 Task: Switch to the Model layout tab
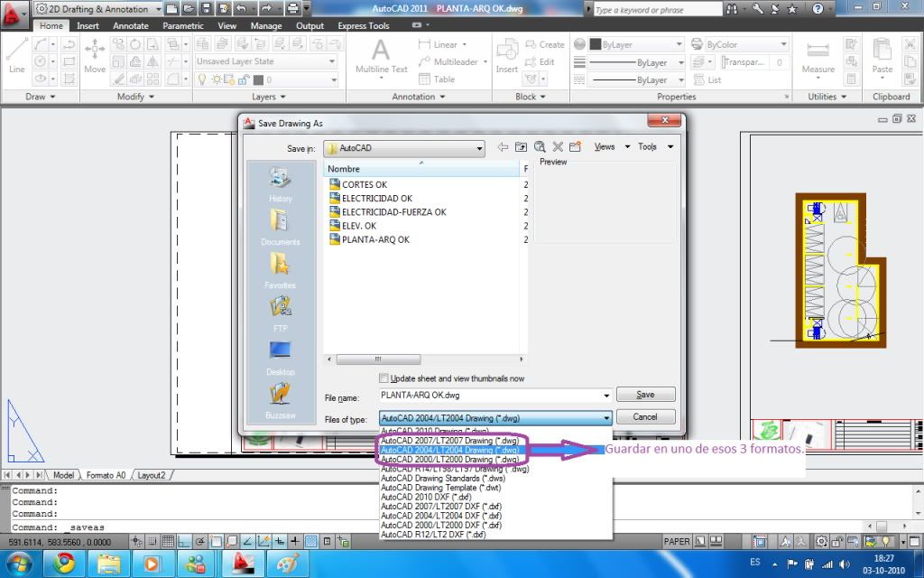(x=64, y=475)
